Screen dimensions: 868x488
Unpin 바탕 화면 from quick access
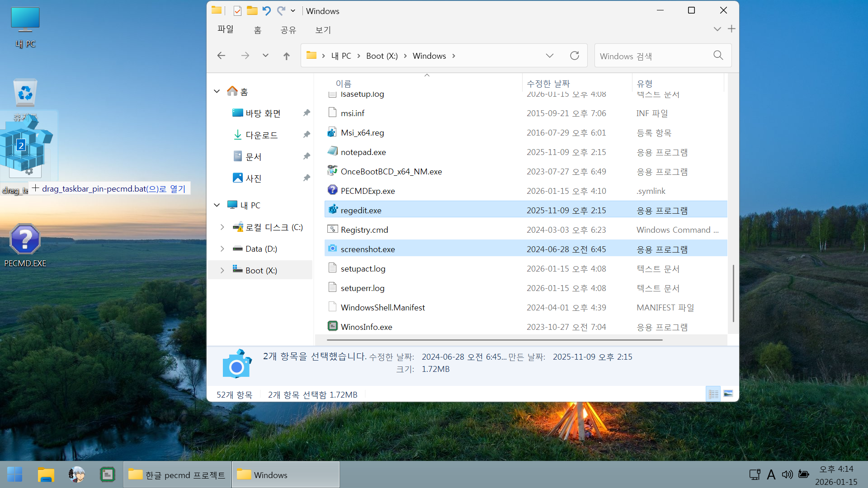(x=307, y=113)
